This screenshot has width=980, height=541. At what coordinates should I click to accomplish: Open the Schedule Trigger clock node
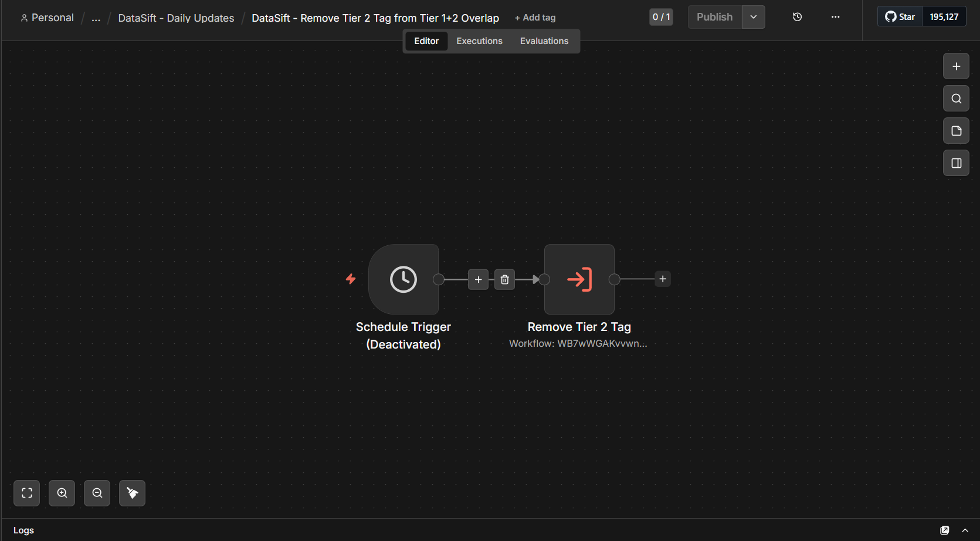(x=403, y=279)
